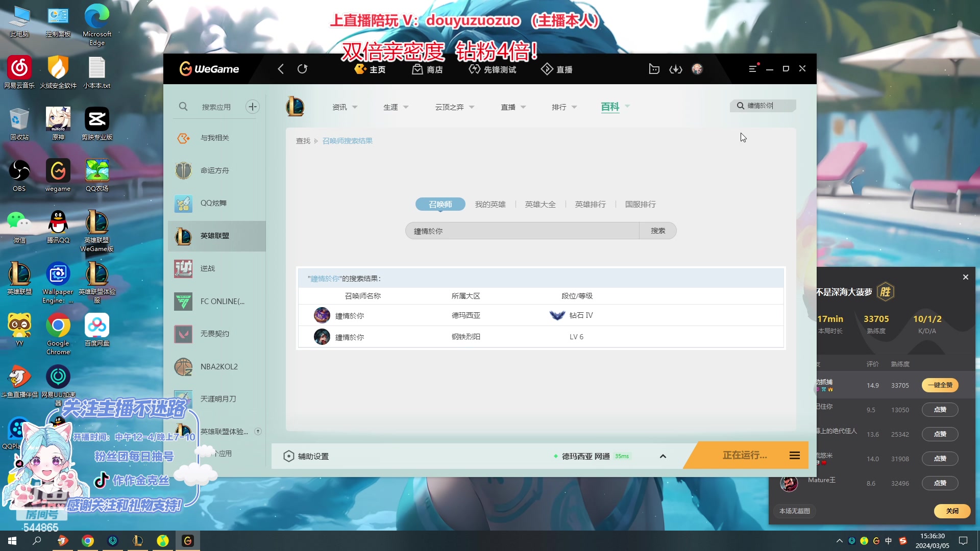
Task: Switch to 英雄大全 tab
Action: click(x=541, y=204)
